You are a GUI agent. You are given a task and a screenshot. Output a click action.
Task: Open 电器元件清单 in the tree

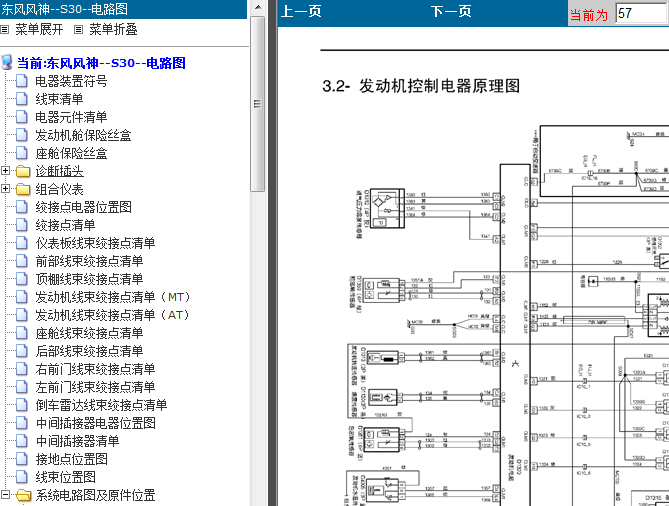coord(71,117)
